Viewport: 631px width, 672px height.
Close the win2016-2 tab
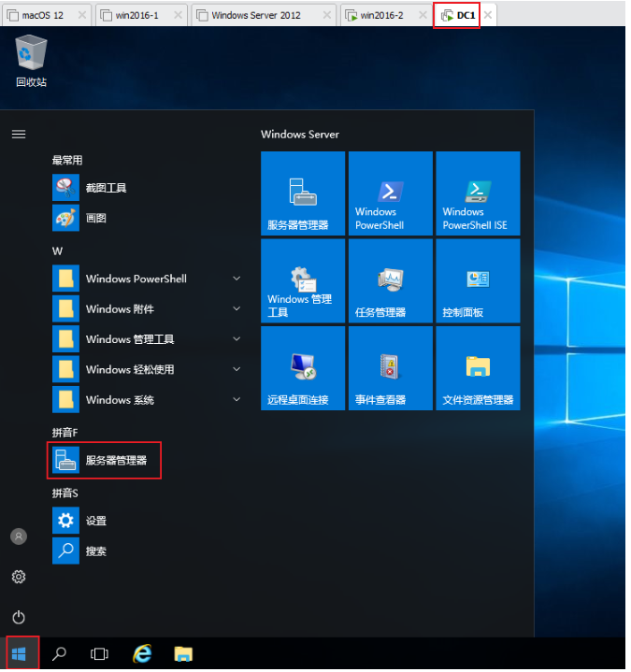[425, 16]
